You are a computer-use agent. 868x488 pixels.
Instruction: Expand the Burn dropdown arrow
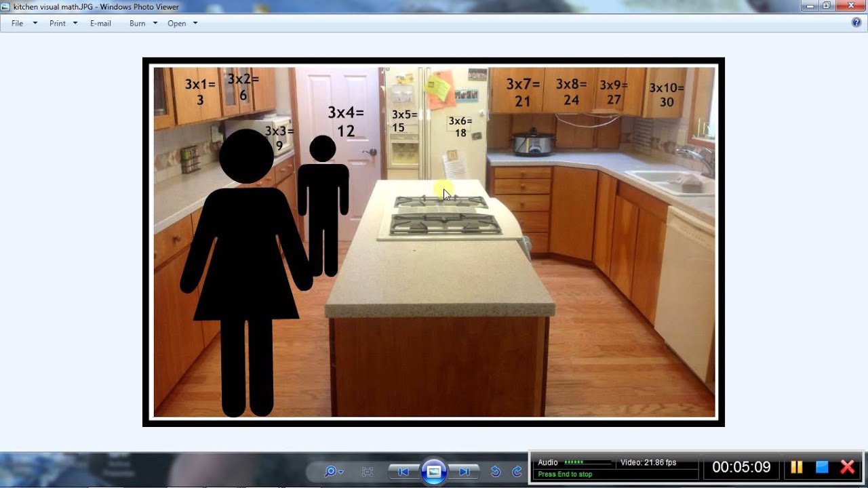pyautogui.click(x=155, y=23)
